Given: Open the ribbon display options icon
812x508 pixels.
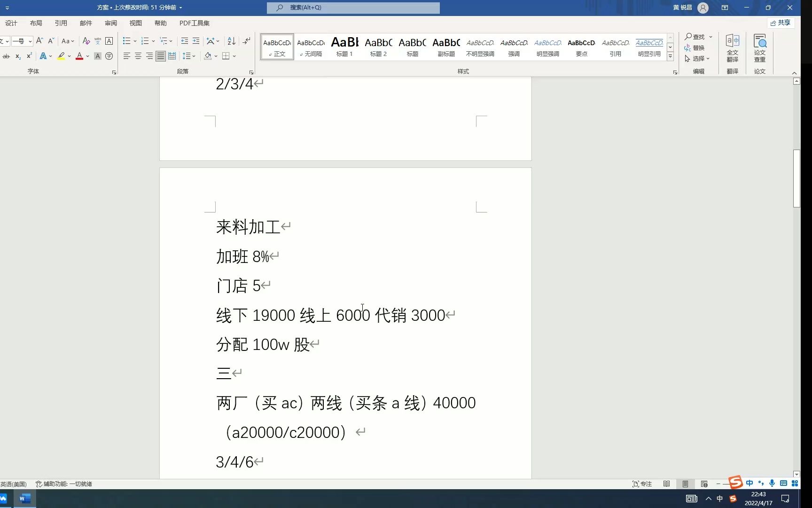Looking at the screenshot, I should [x=725, y=8].
